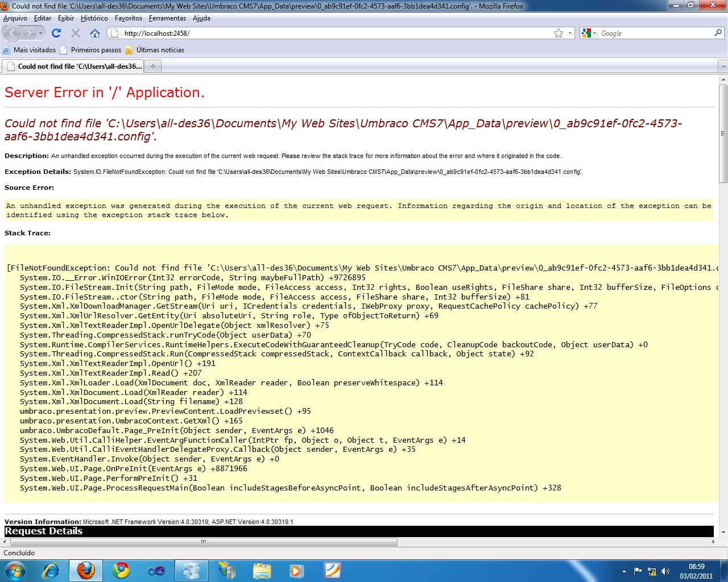Click the localhost:2458 address bar
This screenshot has height=582, width=728.
tap(336, 34)
